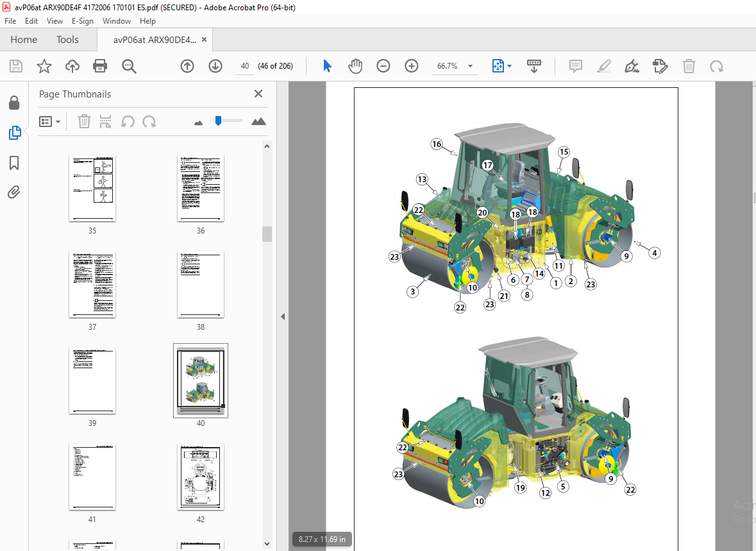Click the page number input field
Screen dimensions: 756x551
pos(245,66)
